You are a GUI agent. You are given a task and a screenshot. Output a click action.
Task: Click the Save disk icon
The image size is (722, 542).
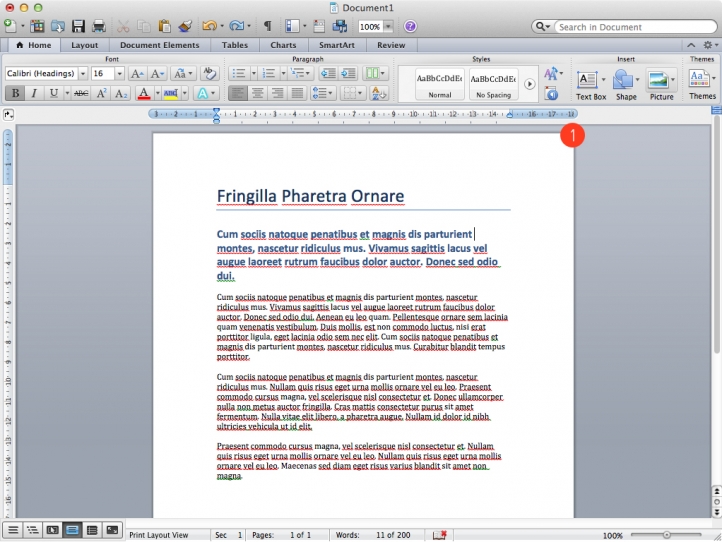coord(79,26)
